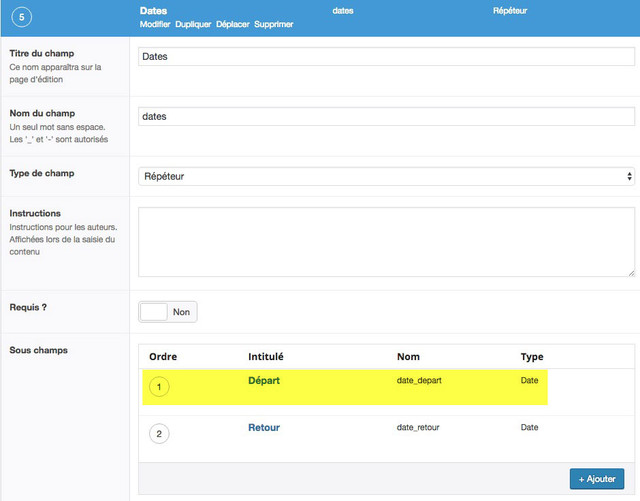Open the Type de champ dropdown
This screenshot has width=640, height=501.
pos(386,176)
